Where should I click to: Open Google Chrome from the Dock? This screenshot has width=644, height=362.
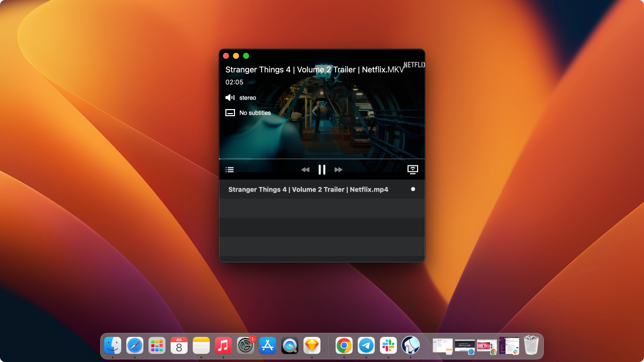click(344, 345)
